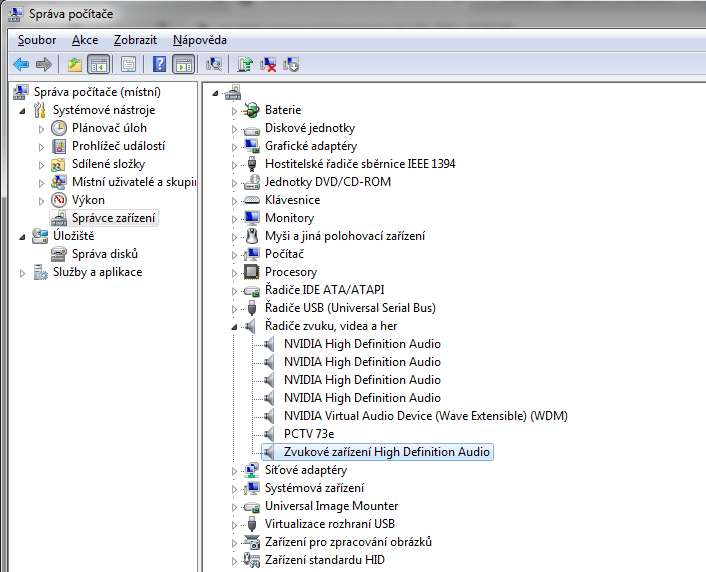Select Universal Image Mounter entry

[x=331, y=506]
